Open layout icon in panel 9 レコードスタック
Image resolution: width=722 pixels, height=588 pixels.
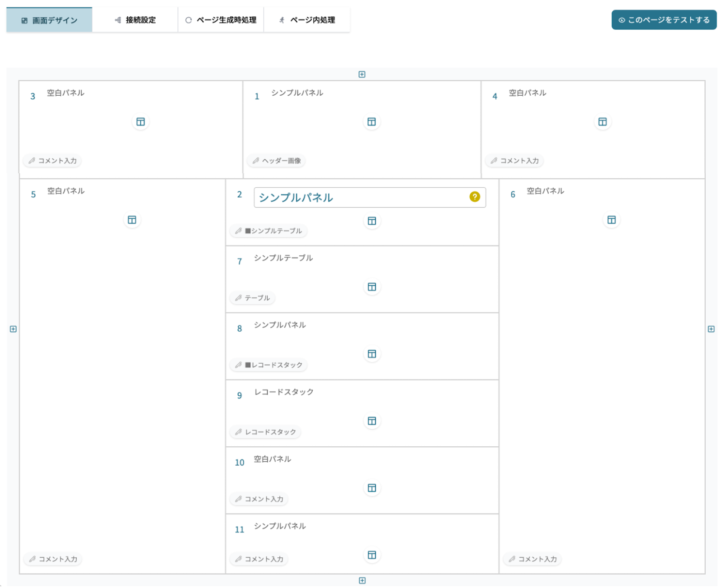pos(372,421)
